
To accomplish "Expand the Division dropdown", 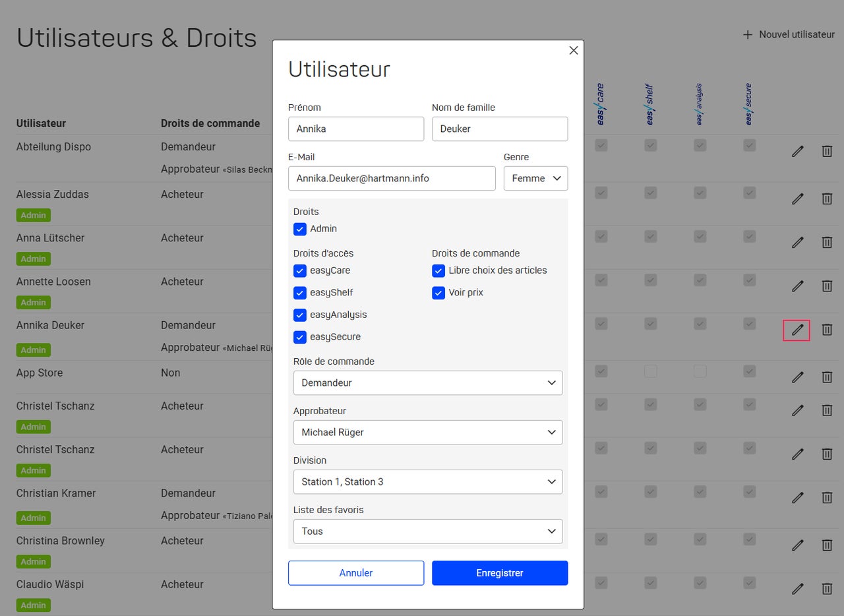I will (x=428, y=481).
